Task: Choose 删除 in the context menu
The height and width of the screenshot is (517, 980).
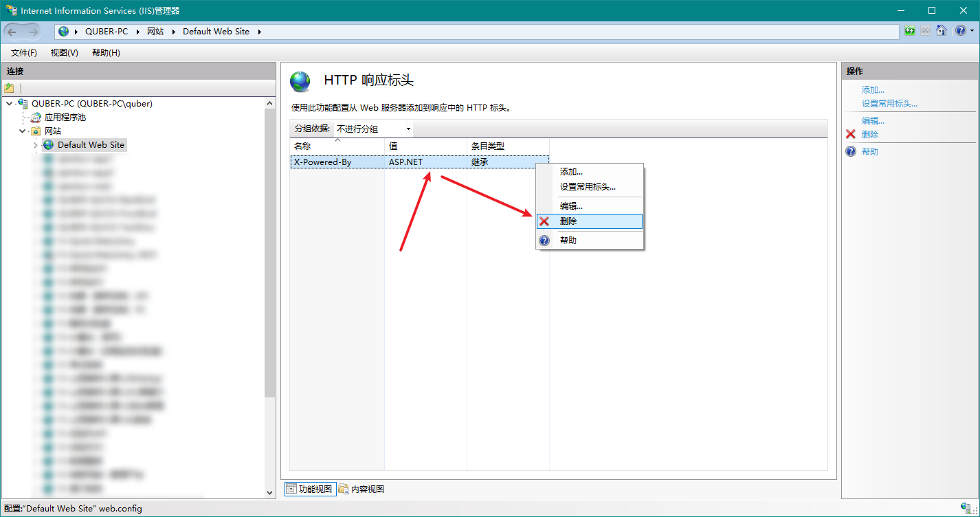Action: click(568, 221)
